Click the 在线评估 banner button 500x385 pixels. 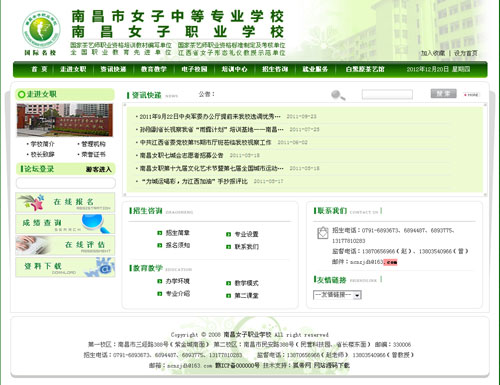(65, 245)
